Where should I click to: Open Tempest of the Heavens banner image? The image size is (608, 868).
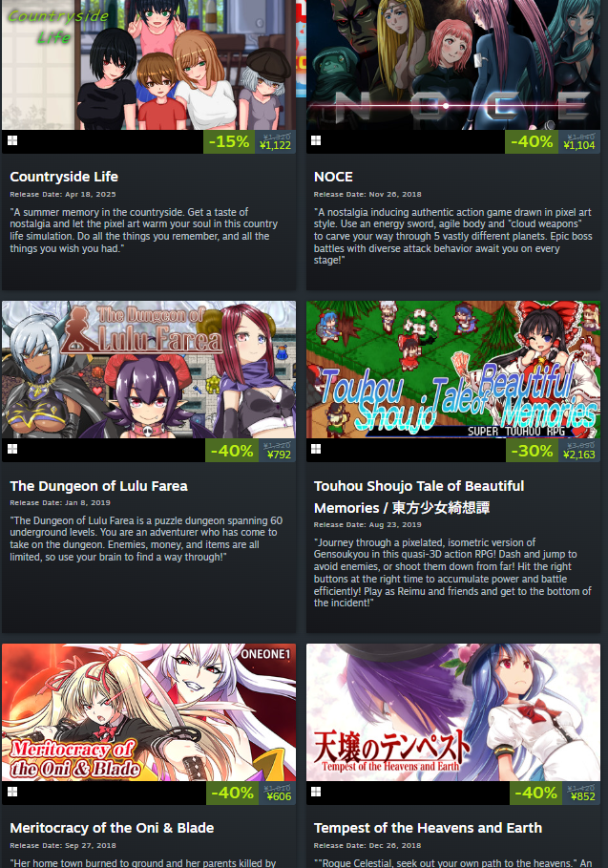click(x=453, y=712)
